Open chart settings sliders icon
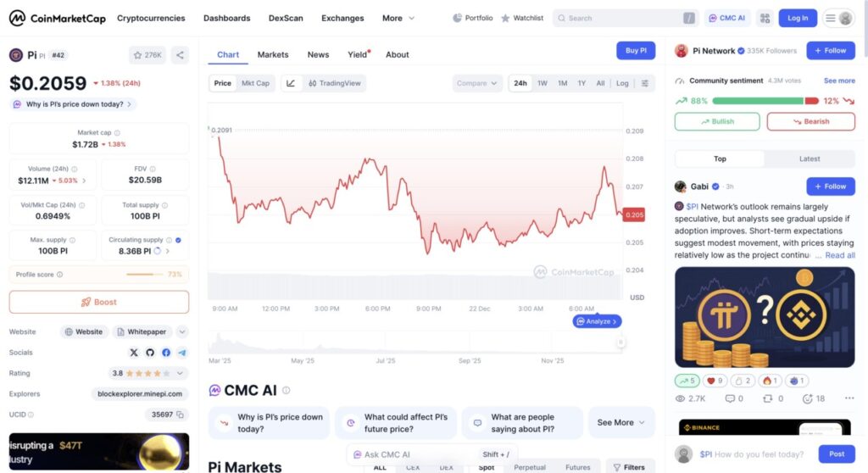This screenshot has height=473, width=868. [x=645, y=83]
